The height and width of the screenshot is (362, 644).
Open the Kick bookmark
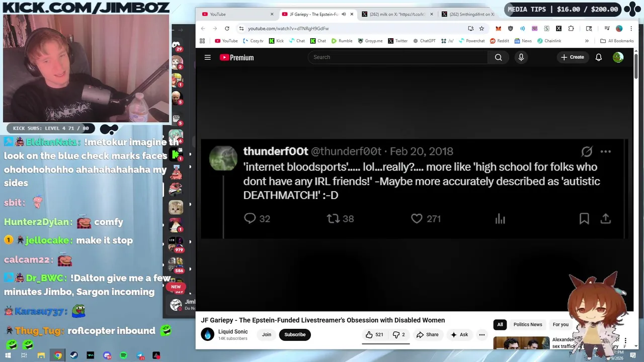pyautogui.click(x=276, y=41)
